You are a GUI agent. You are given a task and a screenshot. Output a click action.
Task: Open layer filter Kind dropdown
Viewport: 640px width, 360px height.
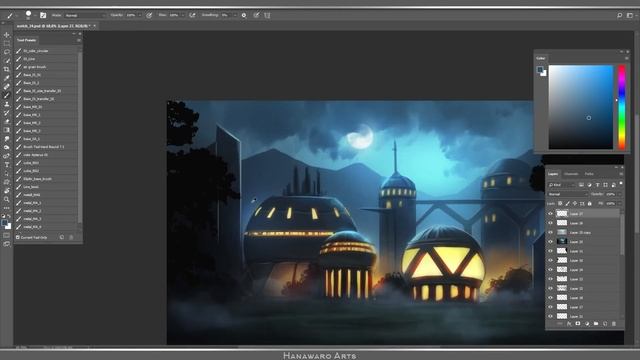(562, 185)
